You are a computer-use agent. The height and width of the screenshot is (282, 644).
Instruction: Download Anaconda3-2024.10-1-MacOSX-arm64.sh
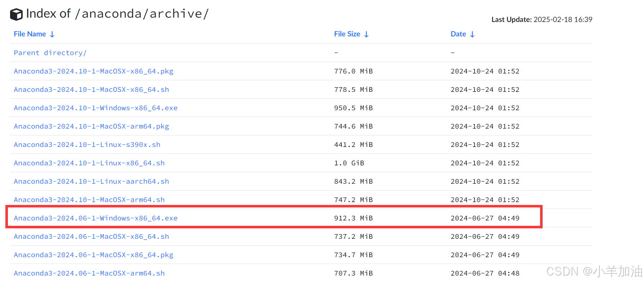[89, 200]
